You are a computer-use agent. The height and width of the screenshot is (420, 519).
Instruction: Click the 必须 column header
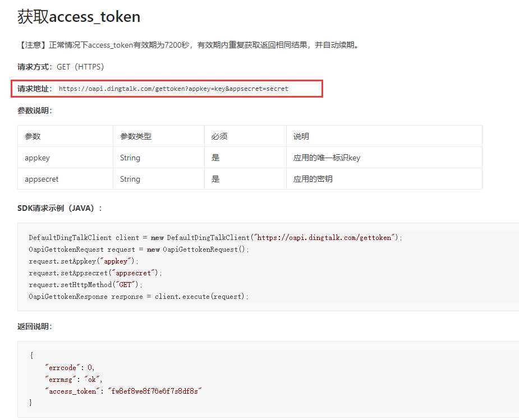click(x=219, y=136)
